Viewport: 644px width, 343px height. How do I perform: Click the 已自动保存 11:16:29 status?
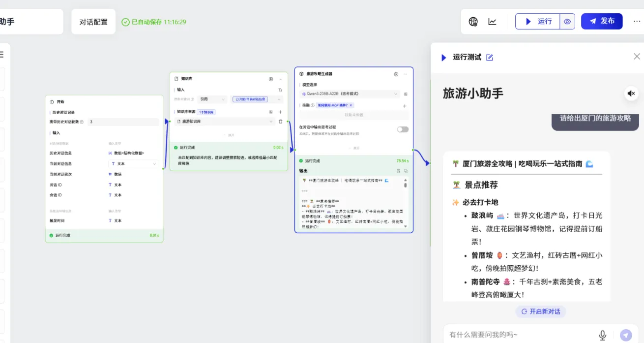[x=154, y=22]
